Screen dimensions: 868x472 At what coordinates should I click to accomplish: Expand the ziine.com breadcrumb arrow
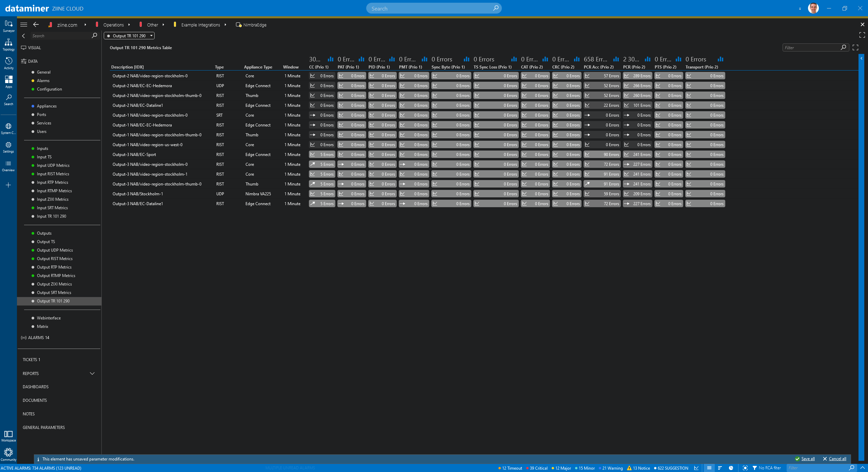[85, 25]
